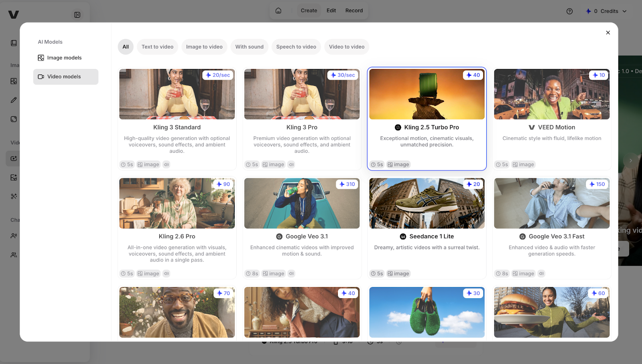Viewport: 642px width, 364px height.
Task: Click the 30/sec credits badge
Action: point(343,75)
